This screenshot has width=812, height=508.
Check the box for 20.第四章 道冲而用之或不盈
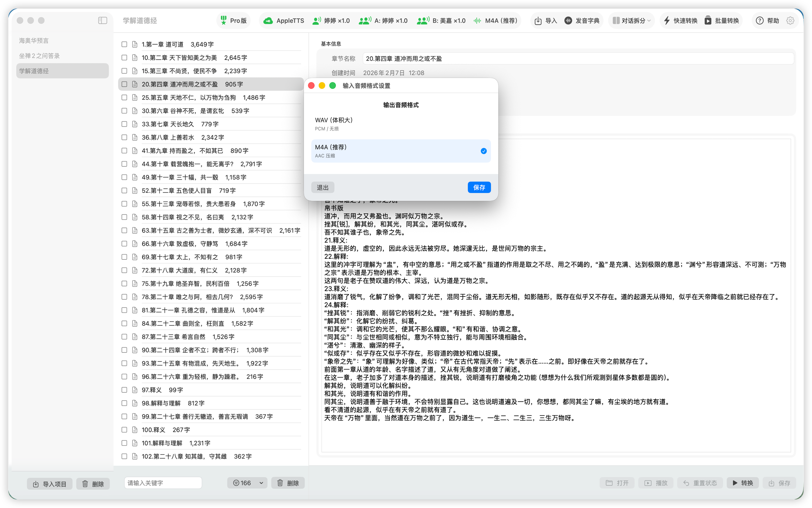tap(124, 84)
